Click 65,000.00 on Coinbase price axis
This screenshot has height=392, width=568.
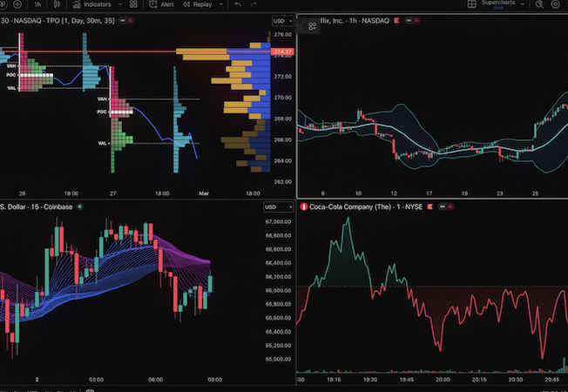tap(278, 359)
